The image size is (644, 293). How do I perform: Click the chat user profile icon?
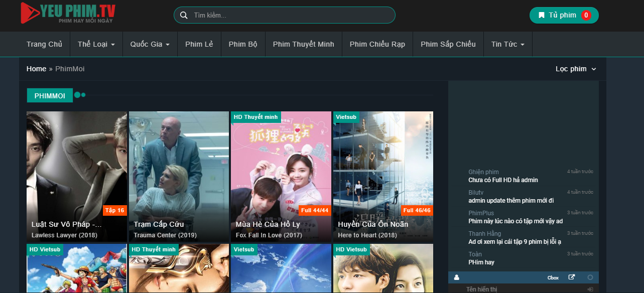(x=456, y=277)
